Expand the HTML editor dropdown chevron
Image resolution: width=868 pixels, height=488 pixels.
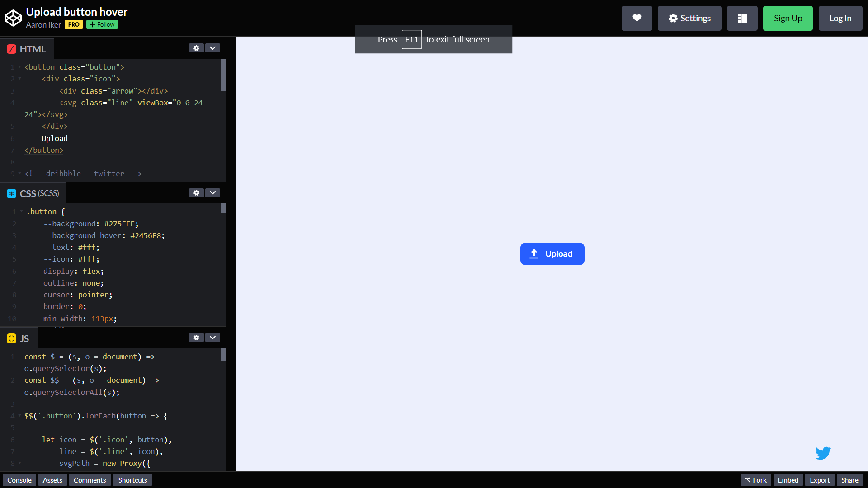pos(212,48)
